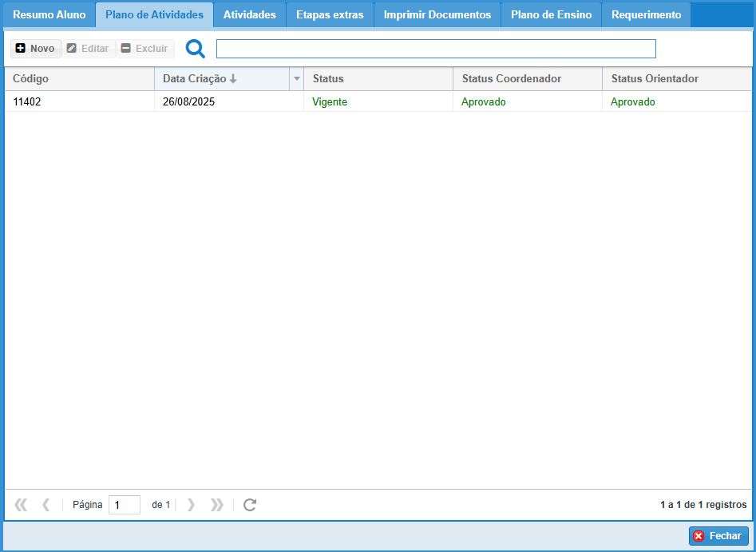Click the refresh icon in pagination bar
This screenshot has height=552, width=756.
coord(250,505)
